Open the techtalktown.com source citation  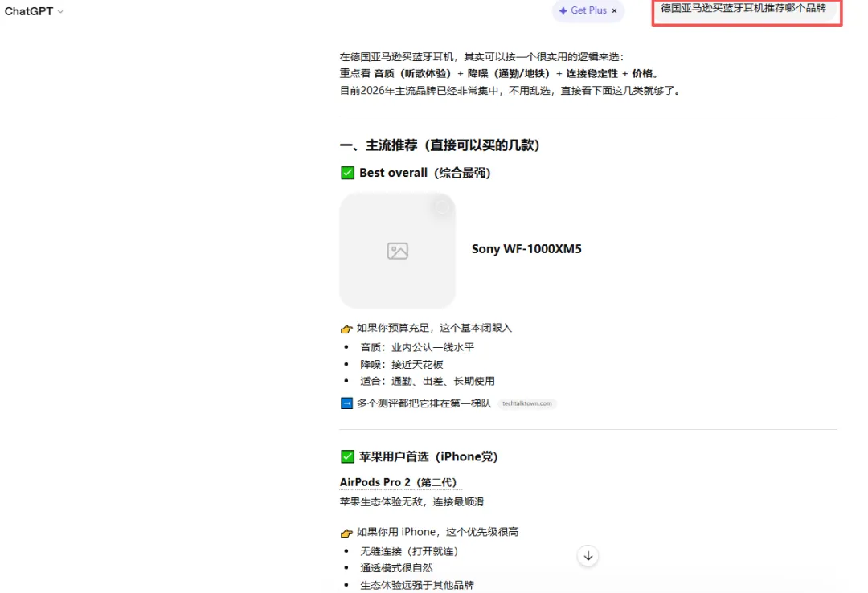527,403
